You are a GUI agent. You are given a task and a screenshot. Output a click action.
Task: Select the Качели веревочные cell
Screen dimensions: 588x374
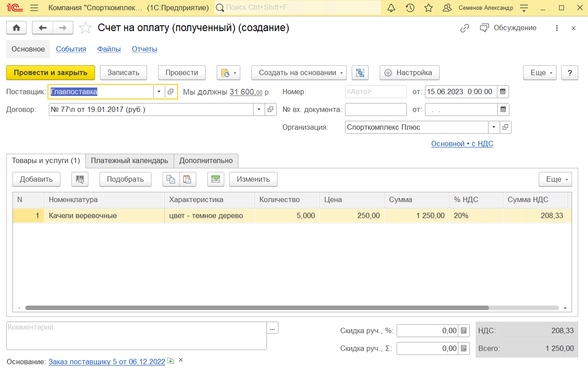click(104, 216)
